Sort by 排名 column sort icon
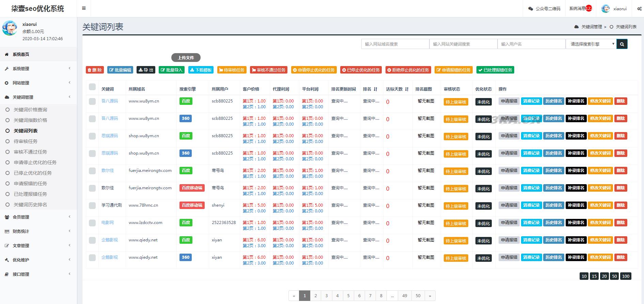 click(x=375, y=89)
